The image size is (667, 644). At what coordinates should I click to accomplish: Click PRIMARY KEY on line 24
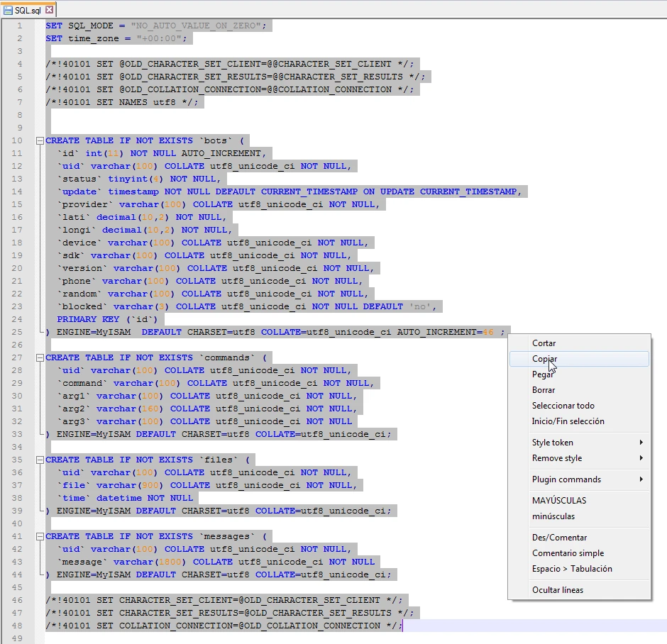pos(88,319)
